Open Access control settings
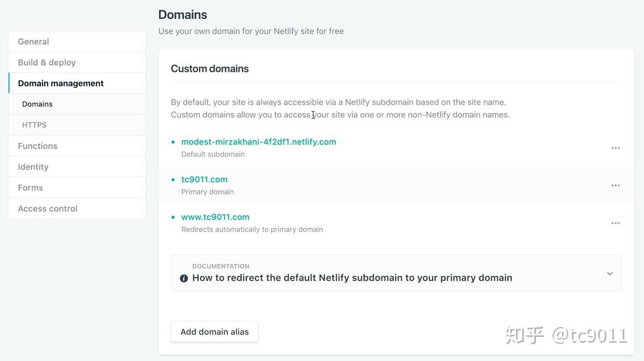This screenshot has height=361, width=644. click(x=48, y=208)
